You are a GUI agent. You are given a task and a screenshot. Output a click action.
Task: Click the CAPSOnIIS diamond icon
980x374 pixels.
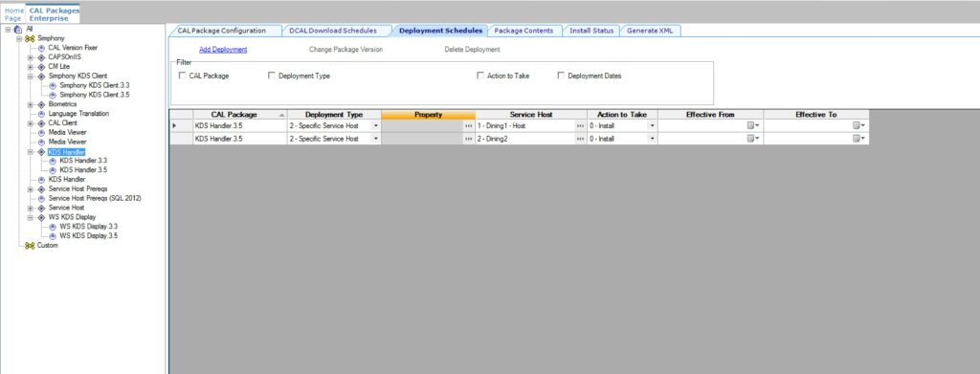pyautogui.click(x=41, y=56)
